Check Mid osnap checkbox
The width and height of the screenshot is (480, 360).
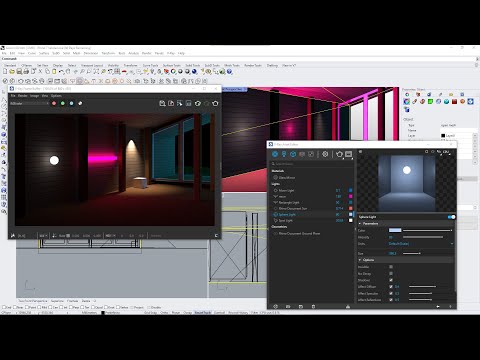[40, 307]
